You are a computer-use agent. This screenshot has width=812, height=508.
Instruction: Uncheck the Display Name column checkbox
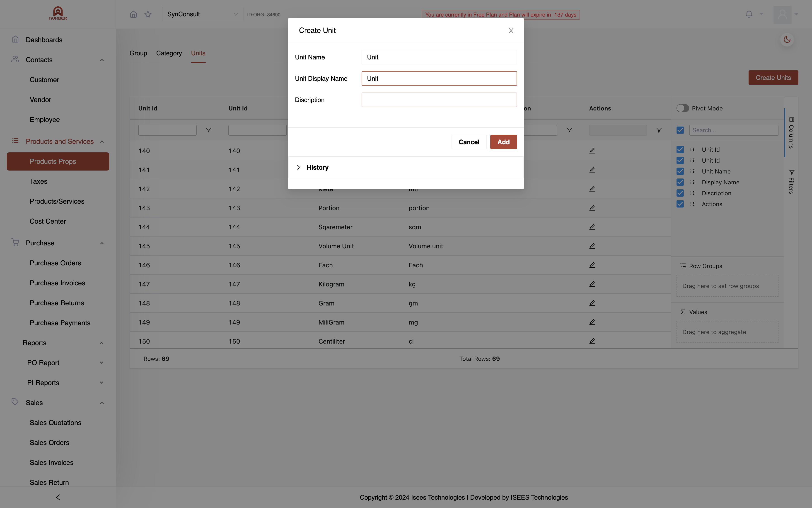tap(680, 182)
